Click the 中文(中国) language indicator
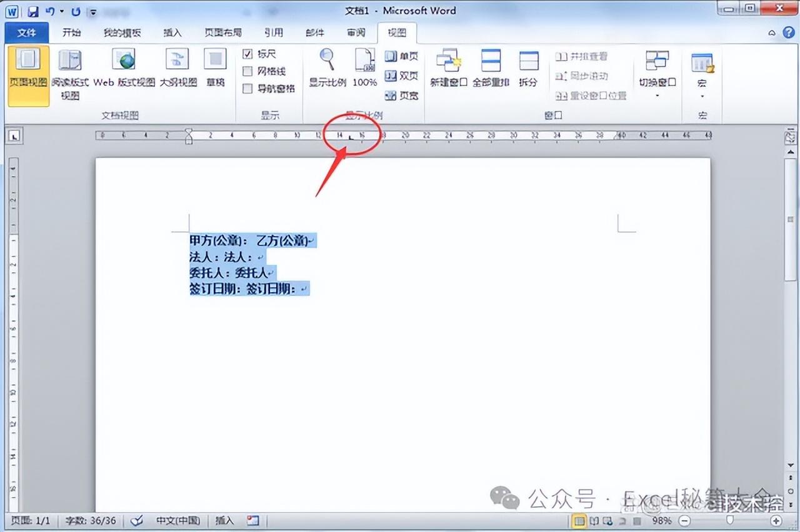The height and width of the screenshot is (532, 800). 177,520
